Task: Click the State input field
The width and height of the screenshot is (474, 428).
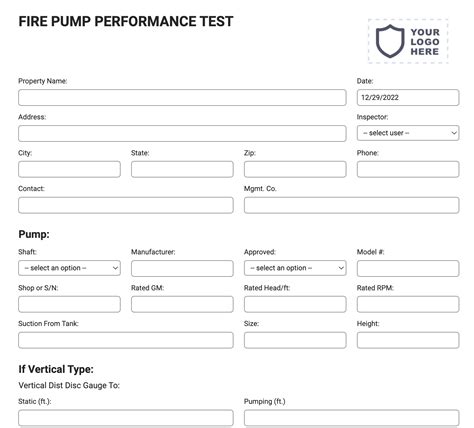Action: [x=182, y=169]
